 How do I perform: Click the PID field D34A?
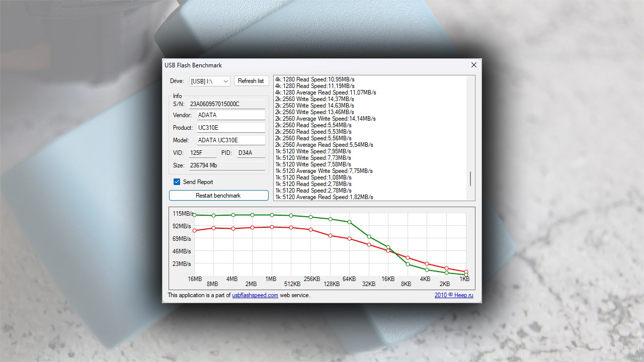(x=251, y=153)
